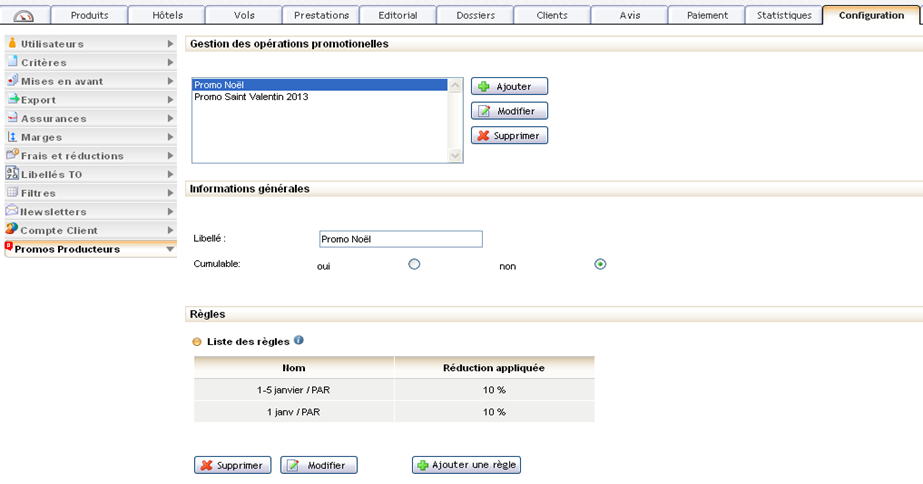The image size is (923, 484).
Task: Click the Libellé text input field
Action: [x=400, y=239]
